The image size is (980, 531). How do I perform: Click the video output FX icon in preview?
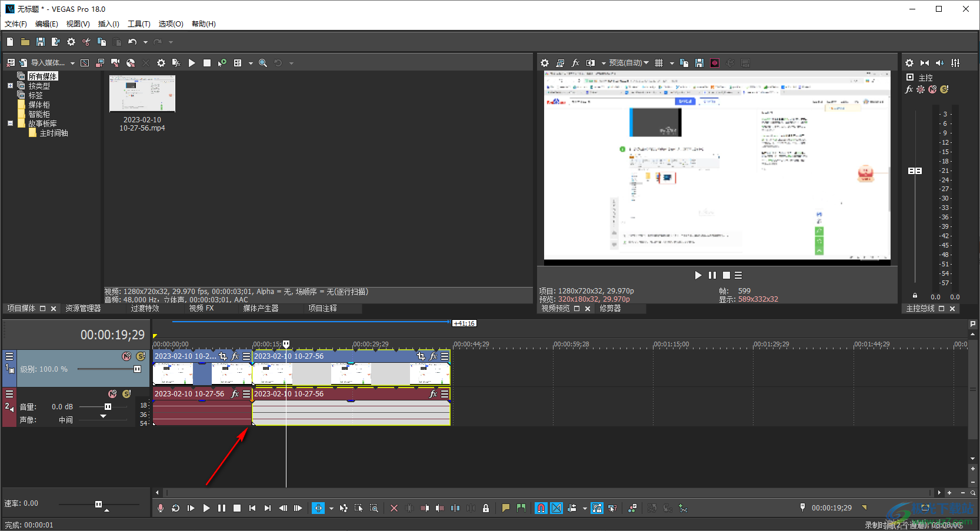point(575,63)
